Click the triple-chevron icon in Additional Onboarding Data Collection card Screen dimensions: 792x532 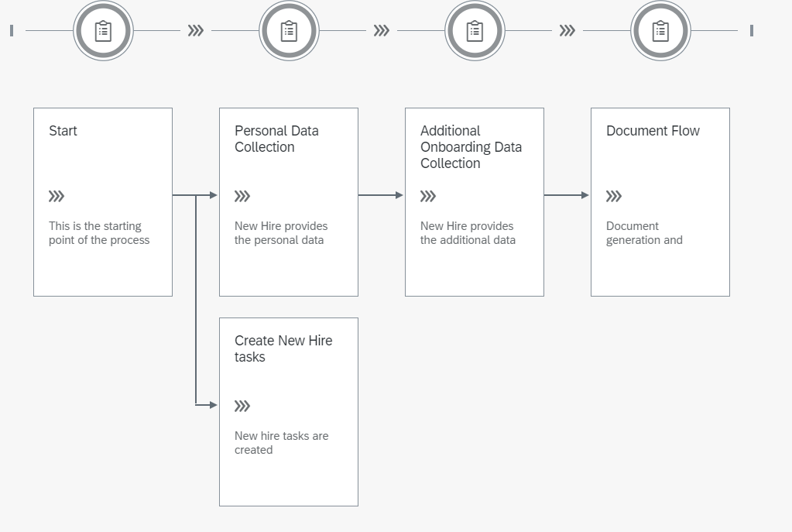[x=428, y=196]
